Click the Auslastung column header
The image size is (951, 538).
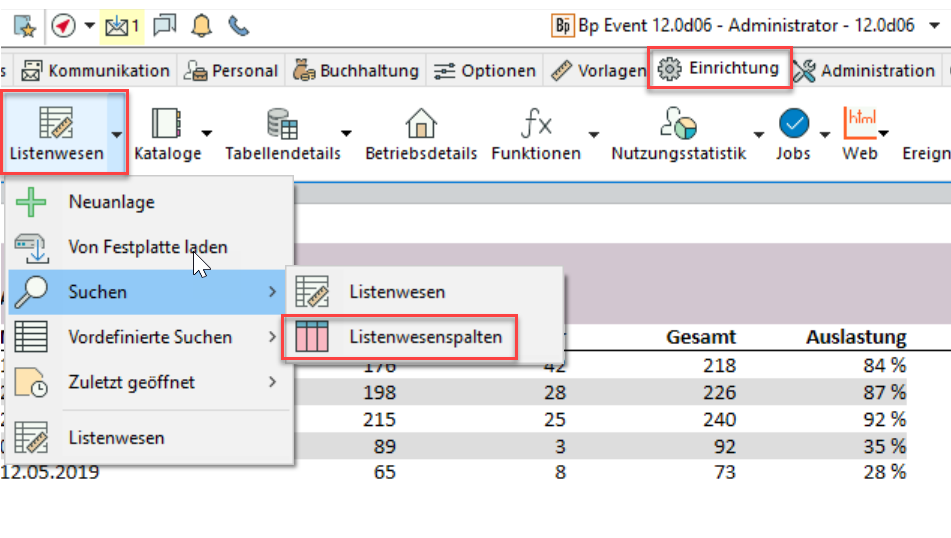click(855, 337)
